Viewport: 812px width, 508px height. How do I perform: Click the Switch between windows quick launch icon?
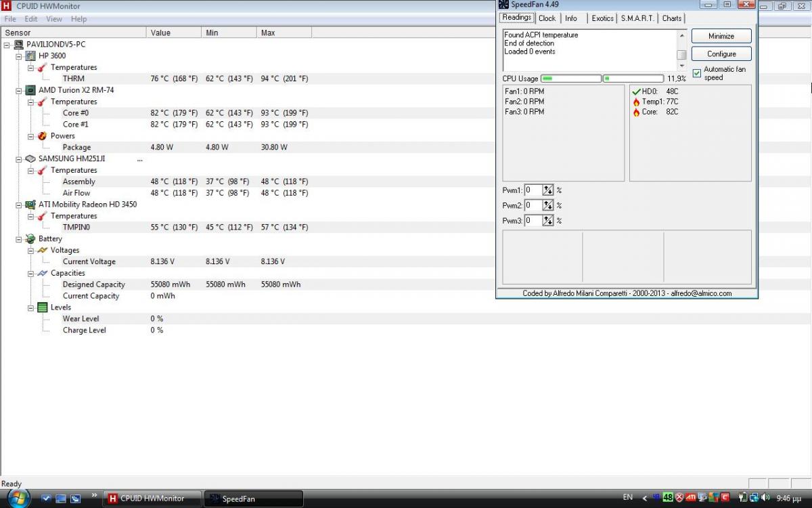pos(75,499)
